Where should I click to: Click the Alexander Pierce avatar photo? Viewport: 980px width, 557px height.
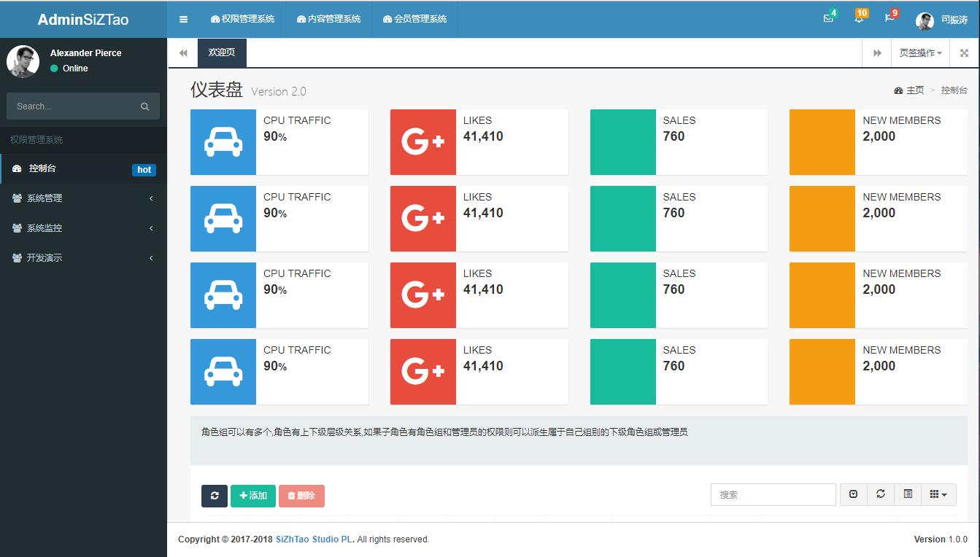point(23,61)
